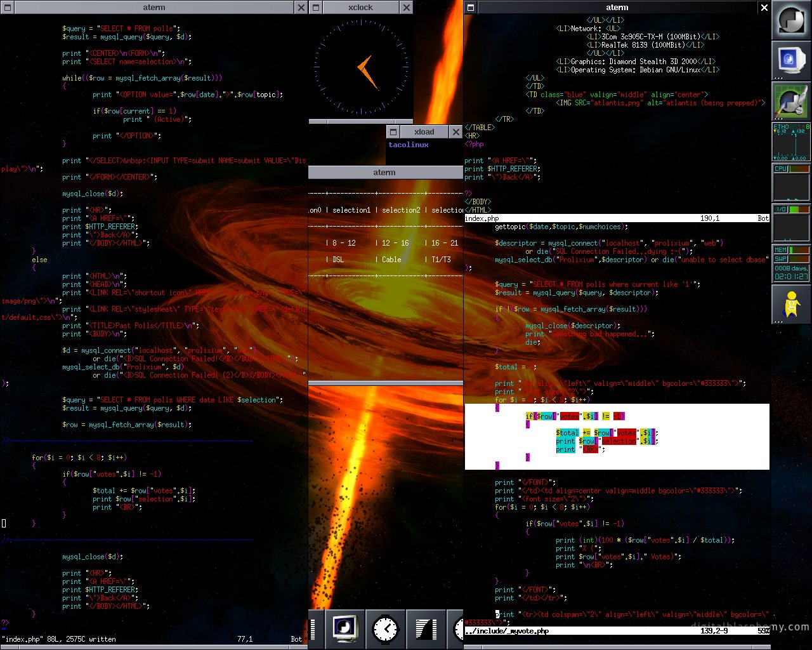Click the middle aterm window title bar
The width and height of the screenshot is (812, 650).
coord(385,173)
